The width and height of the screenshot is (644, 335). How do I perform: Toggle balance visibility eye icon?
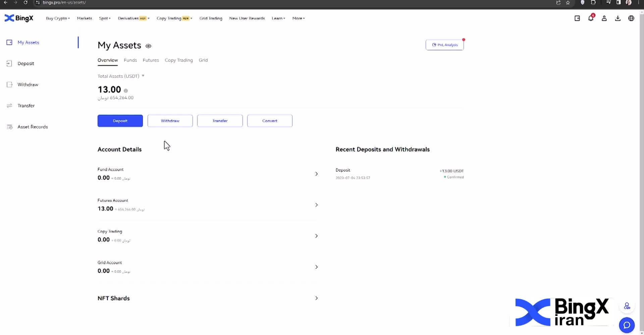click(148, 46)
